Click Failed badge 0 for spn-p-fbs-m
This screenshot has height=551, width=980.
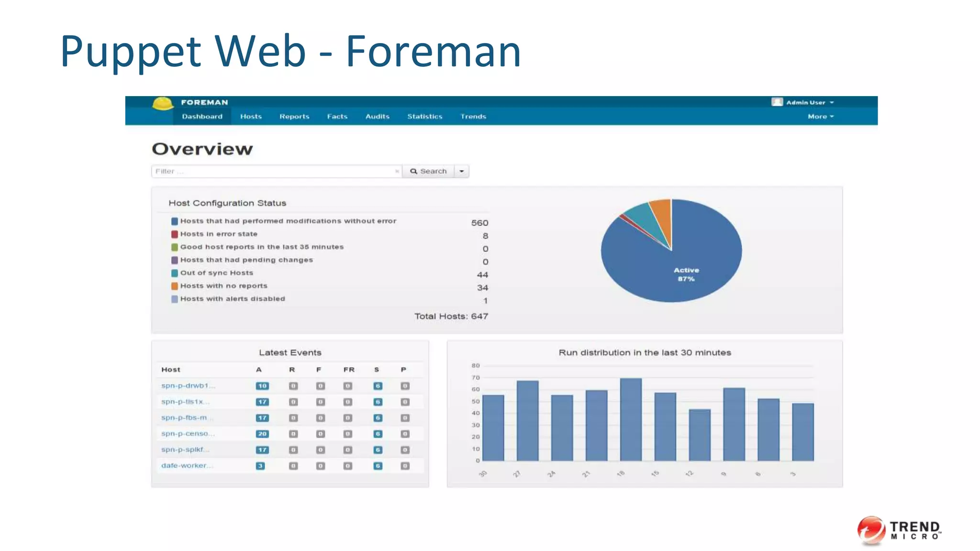(x=321, y=418)
